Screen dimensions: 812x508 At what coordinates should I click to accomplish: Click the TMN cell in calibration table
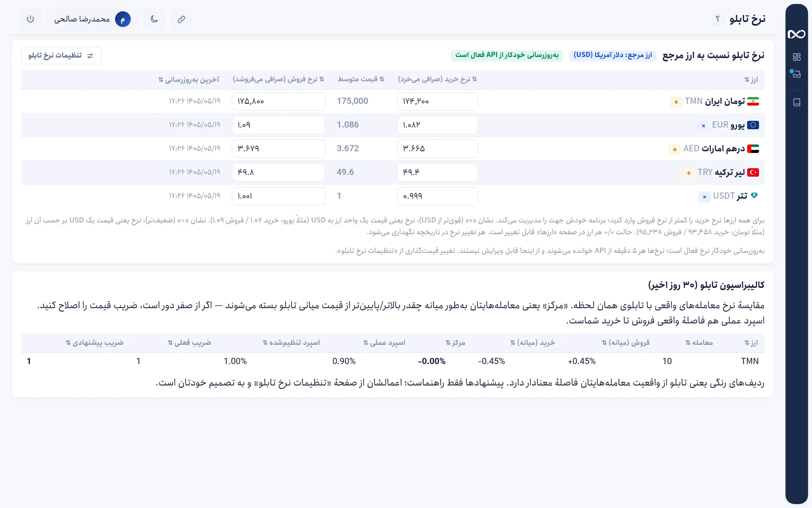750,362
